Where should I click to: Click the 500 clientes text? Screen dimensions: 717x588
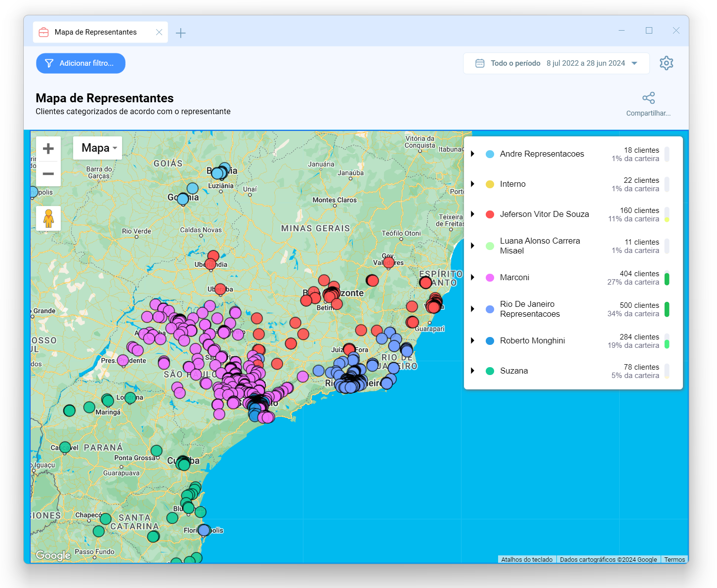click(x=639, y=305)
